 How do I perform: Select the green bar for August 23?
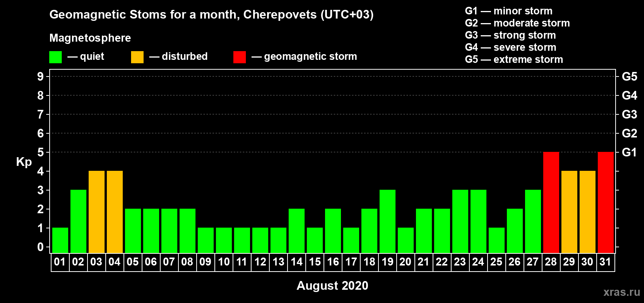pos(460,222)
